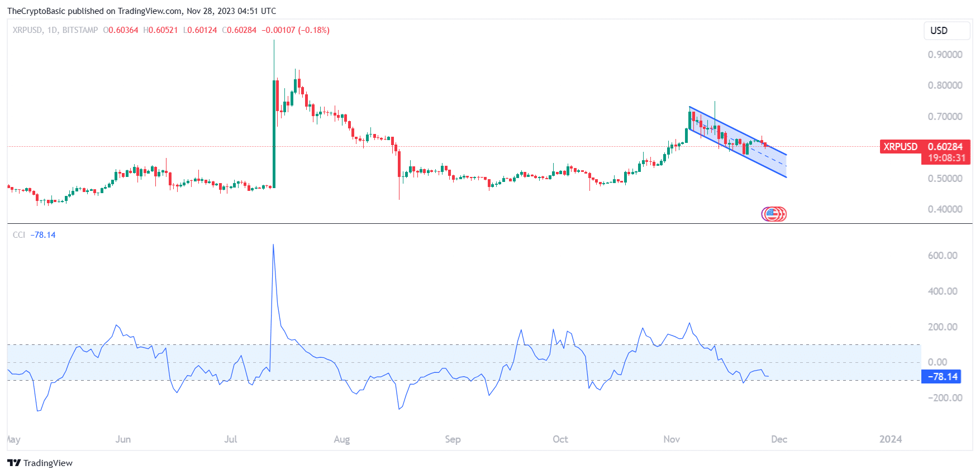Click the 0.00 CCI axis label

938,362
